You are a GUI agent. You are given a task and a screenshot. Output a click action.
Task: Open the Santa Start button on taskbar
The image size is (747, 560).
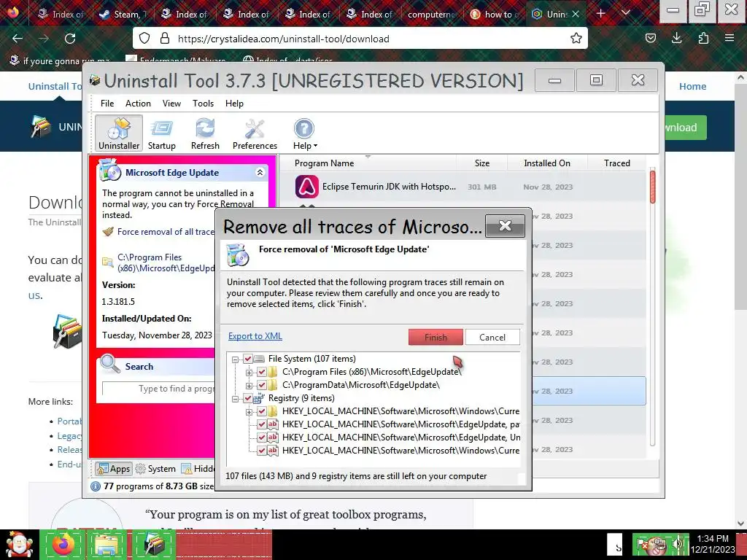(x=19, y=544)
